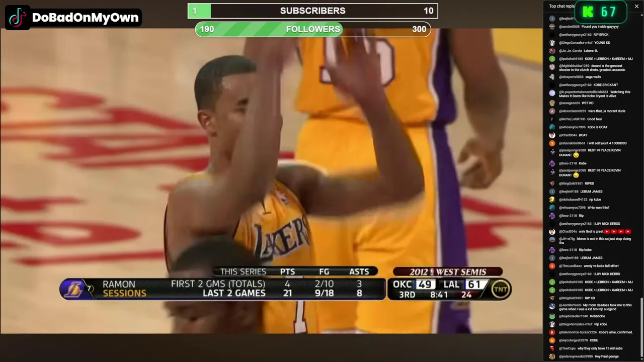Click the avatar next to @etxsports5836
The height and width of the screenshot is (362, 644).
(x=552, y=77)
